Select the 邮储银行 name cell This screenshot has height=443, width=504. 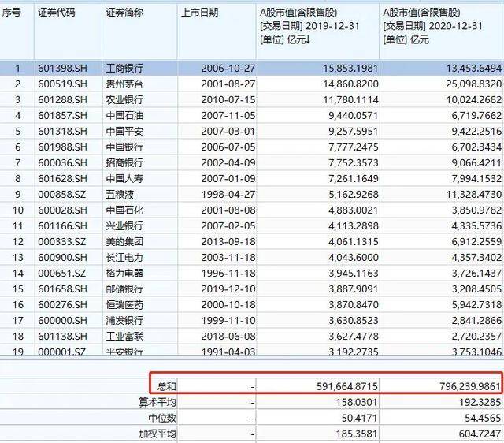(124, 289)
